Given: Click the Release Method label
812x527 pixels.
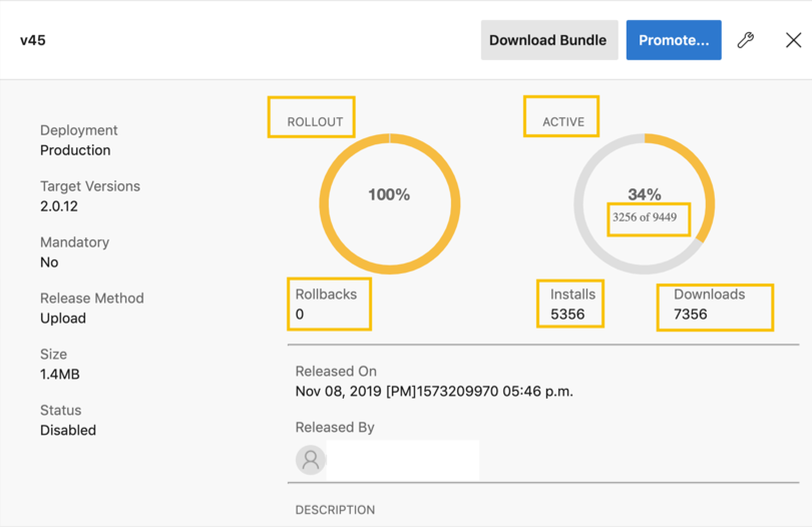Looking at the screenshot, I should 92,299.
